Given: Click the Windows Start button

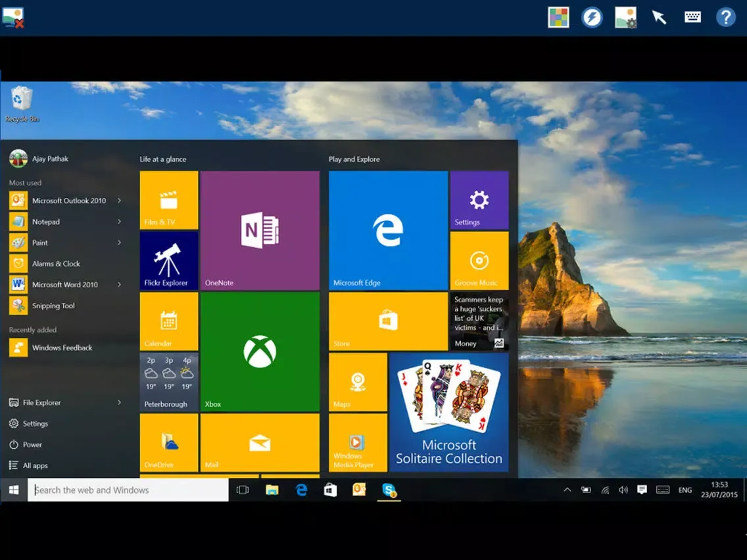Looking at the screenshot, I should coord(14,490).
